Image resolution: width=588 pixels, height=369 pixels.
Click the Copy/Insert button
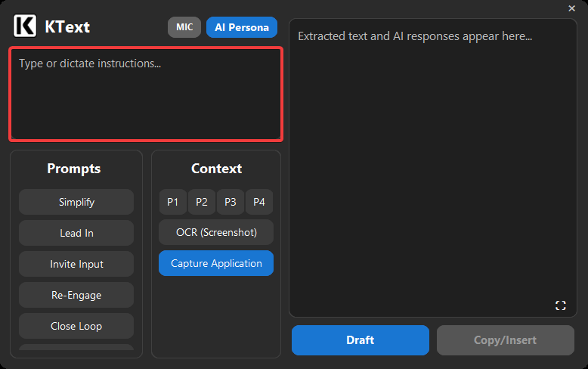click(x=505, y=340)
